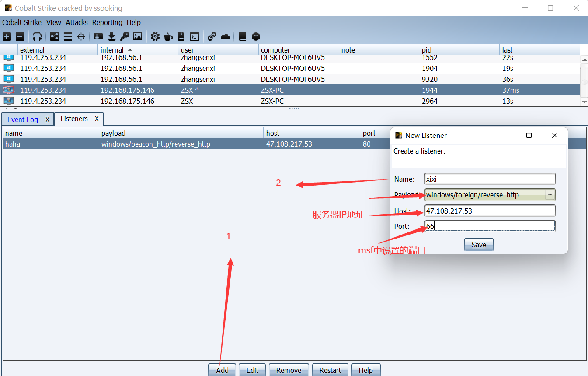Sort sessions by last column header
The image size is (588, 376).
(x=539, y=50)
